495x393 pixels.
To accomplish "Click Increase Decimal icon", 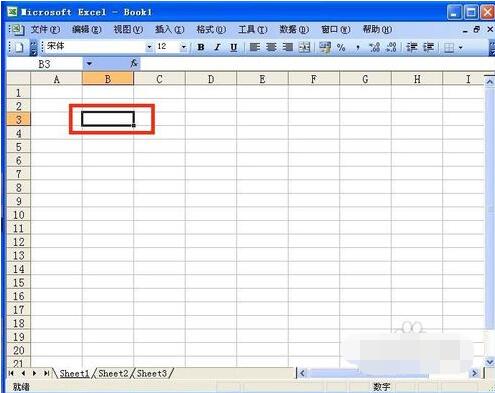I will coord(374,47).
